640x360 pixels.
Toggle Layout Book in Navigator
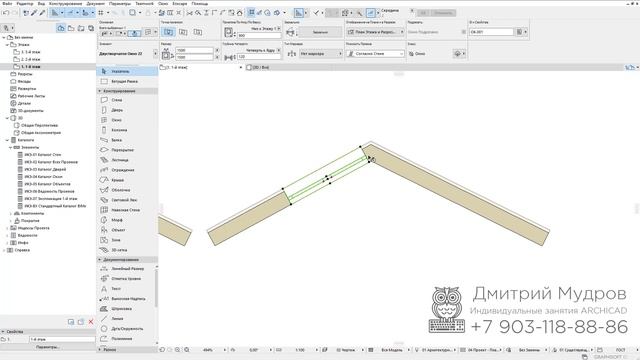81,28
